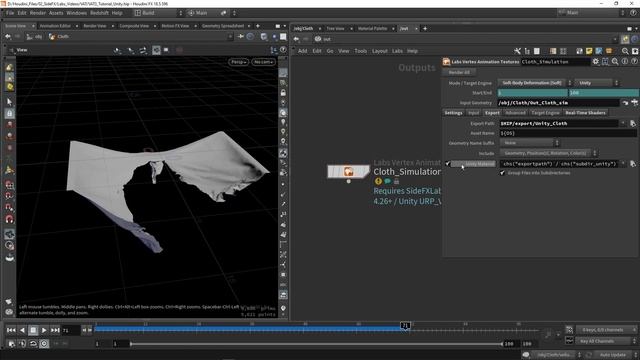The width and height of the screenshot is (640, 360).
Task: Click the Asset Name input field
Action: (x=568, y=133)
